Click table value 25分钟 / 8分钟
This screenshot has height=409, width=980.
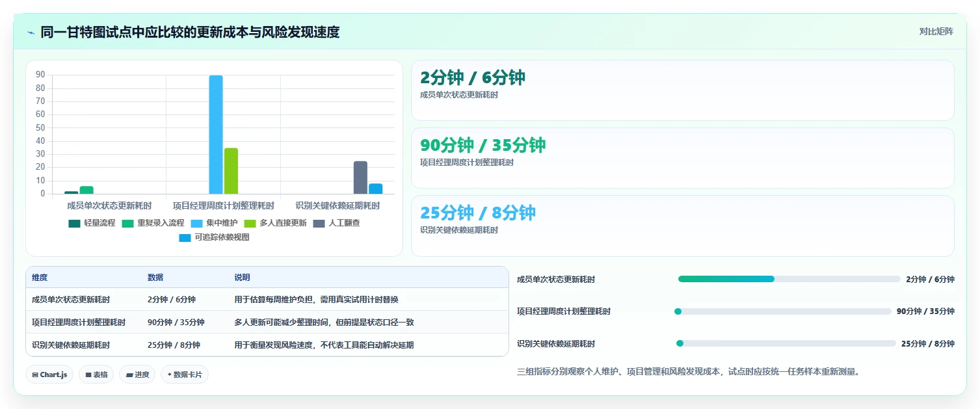point(174,345)
